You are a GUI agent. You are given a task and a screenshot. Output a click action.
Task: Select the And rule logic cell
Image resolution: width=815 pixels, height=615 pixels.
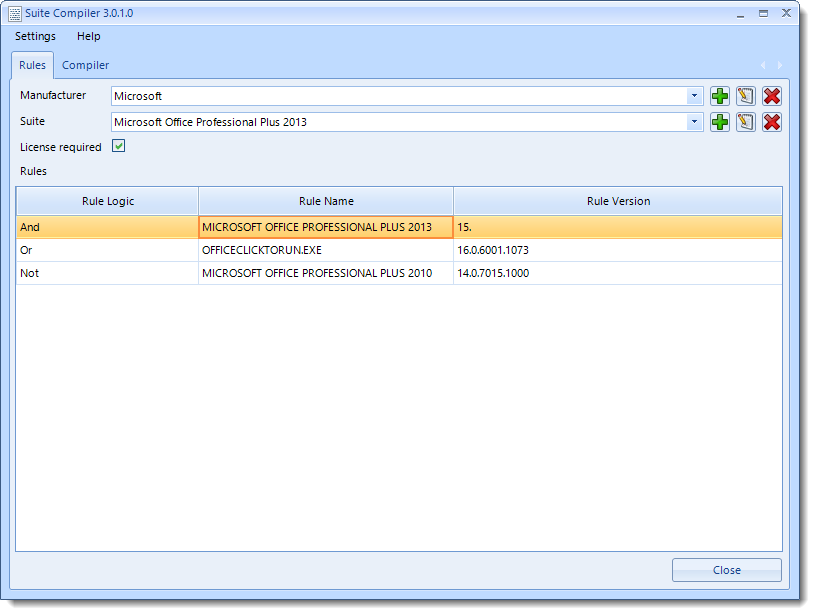coord(108,227)
